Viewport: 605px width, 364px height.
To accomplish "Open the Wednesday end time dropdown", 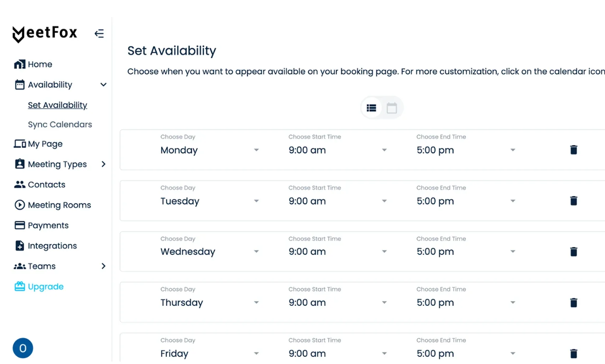I will [x=466, y=252].
